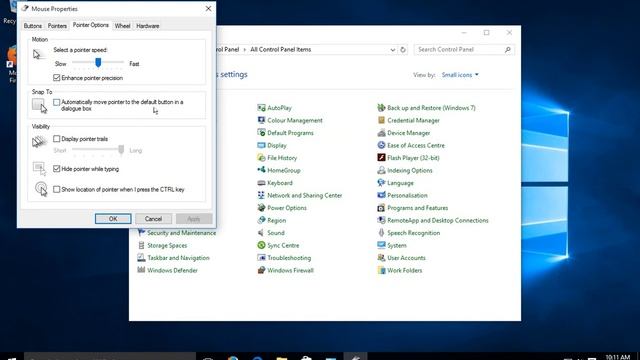Enable show pointer location with CTRL key
The image size is (640, 360).
(57, 189)
